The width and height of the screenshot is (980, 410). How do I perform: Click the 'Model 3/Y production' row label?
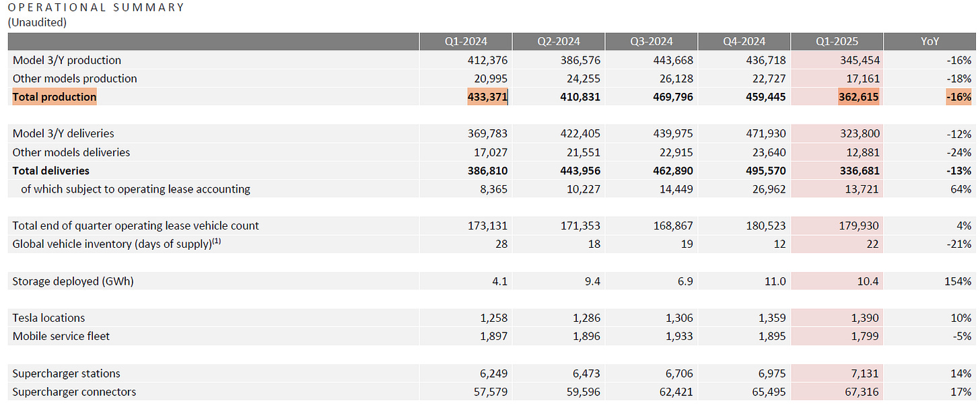click(x=67, y=60)
